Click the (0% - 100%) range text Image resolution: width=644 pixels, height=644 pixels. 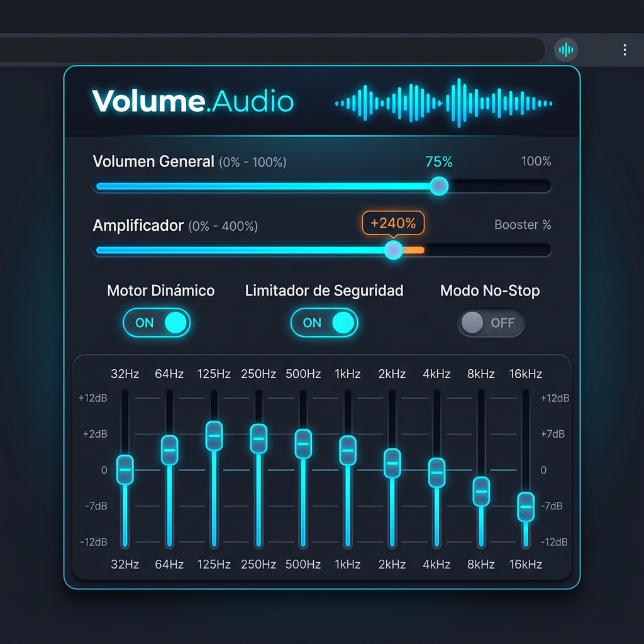point(253,162)
